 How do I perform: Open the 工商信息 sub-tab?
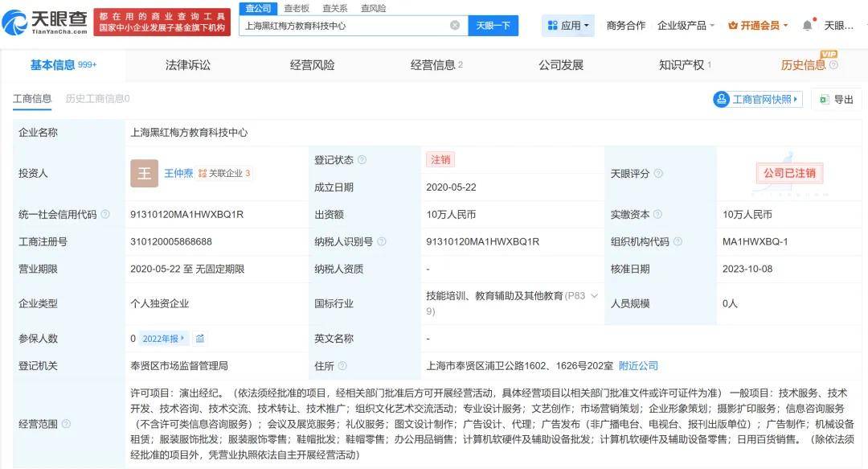pos(32,99)
